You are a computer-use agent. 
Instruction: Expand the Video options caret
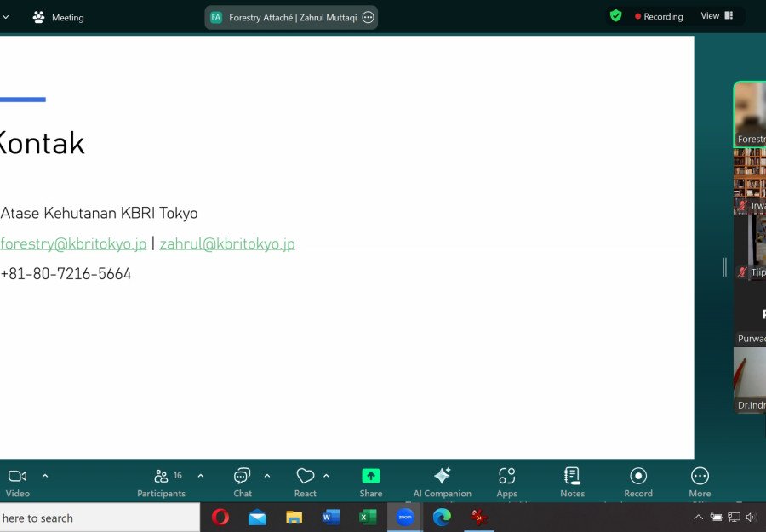click(45, 475)
